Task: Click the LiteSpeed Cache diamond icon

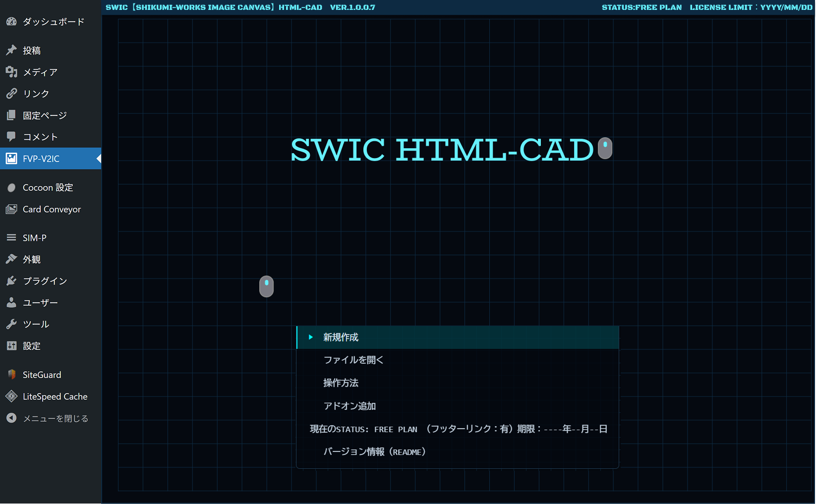Action: pyautogui.click(x=11, y=396)
